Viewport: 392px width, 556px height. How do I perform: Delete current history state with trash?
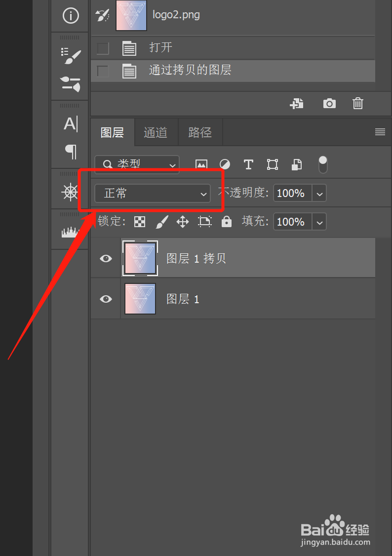pos(358,104)
